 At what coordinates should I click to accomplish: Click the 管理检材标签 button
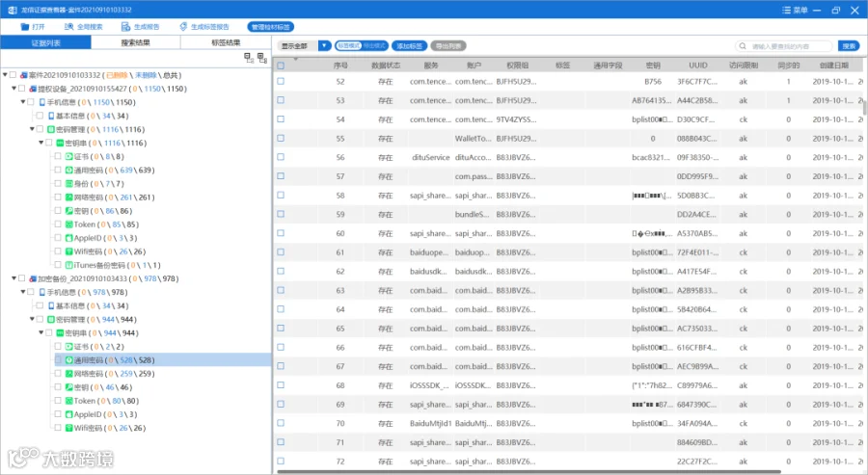pyautogui.click(x=271, y=27)
